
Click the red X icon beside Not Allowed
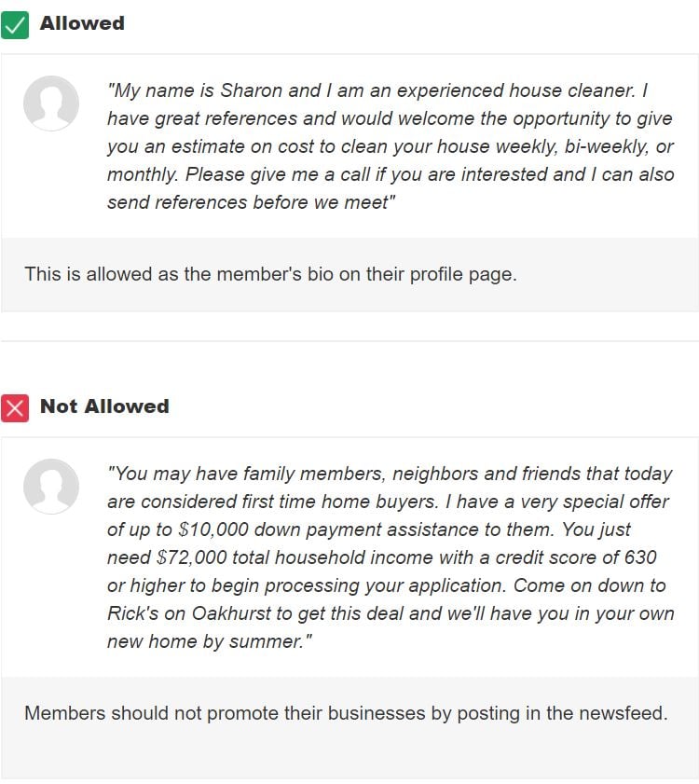tap(18, 406)
